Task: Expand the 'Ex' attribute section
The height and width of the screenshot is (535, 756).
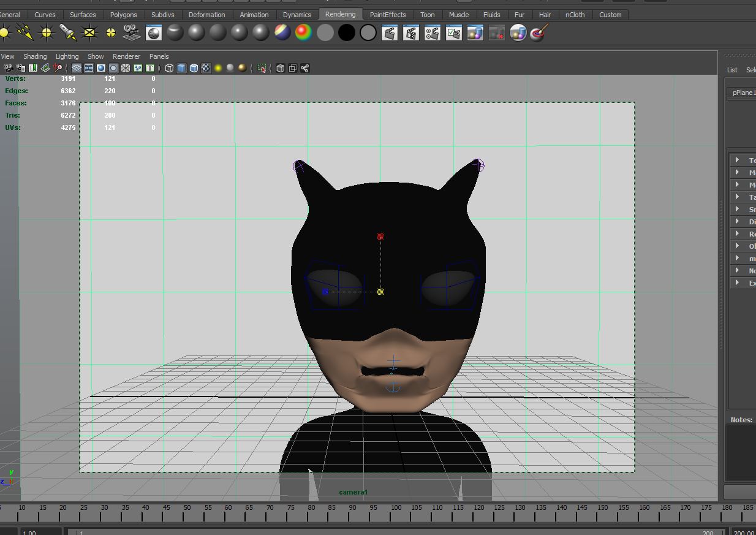Action: coord(737,283)
